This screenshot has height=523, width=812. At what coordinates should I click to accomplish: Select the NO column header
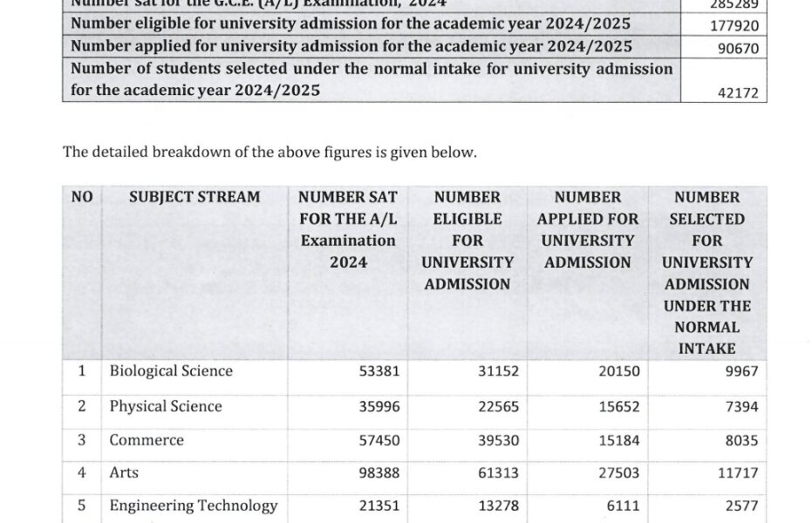(81, 197)
